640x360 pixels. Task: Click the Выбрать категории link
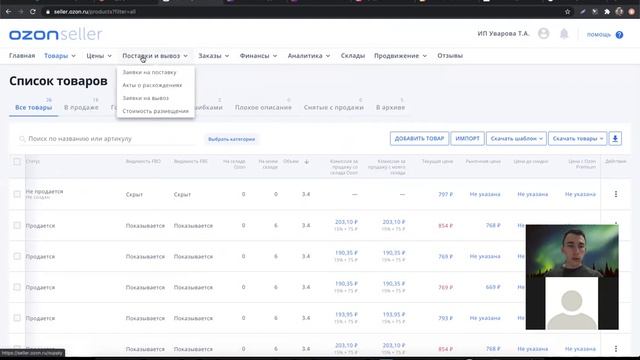point(231,139)
